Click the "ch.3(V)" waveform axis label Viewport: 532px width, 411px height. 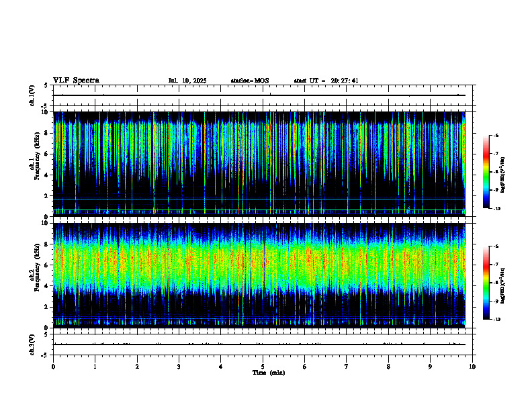click(32, 345)
